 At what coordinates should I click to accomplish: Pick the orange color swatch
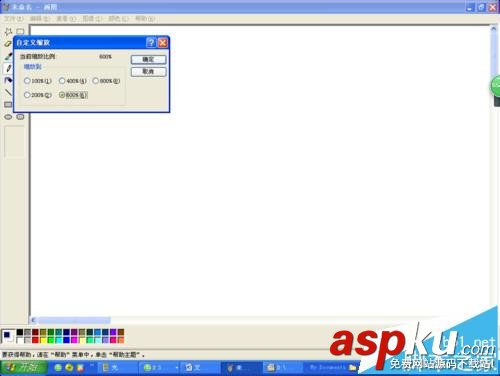pyautogui.click(x=121, y=340)
